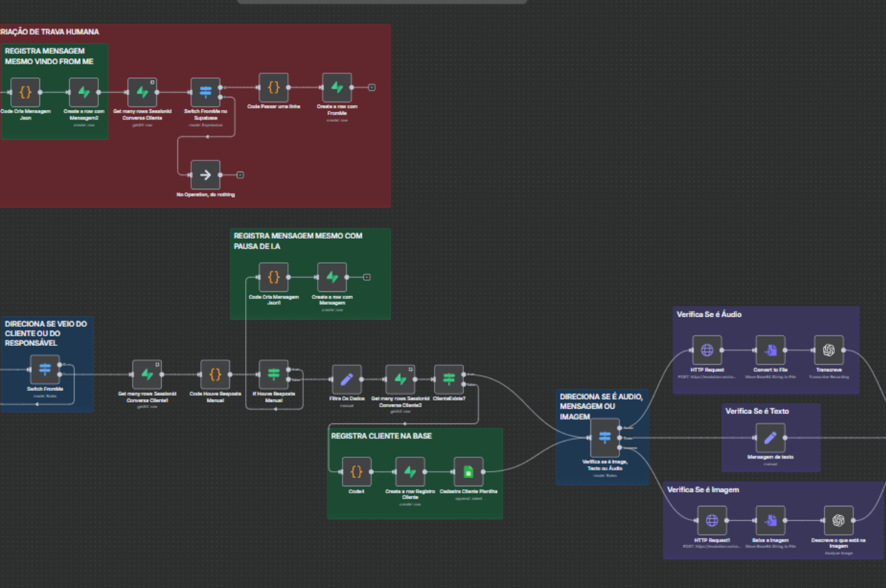Open the Code Passar uma linha node
The width and height of the screenshot is (886, 588).
(273, 88)
